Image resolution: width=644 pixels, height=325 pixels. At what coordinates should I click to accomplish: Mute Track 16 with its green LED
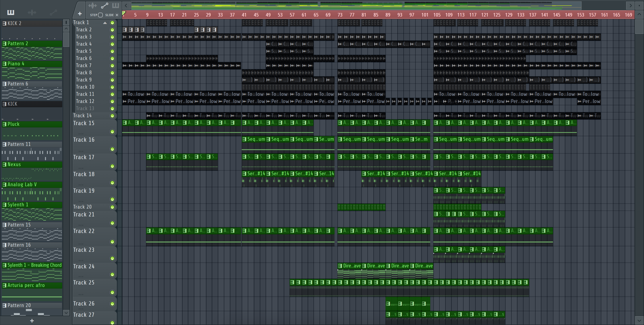112,149
